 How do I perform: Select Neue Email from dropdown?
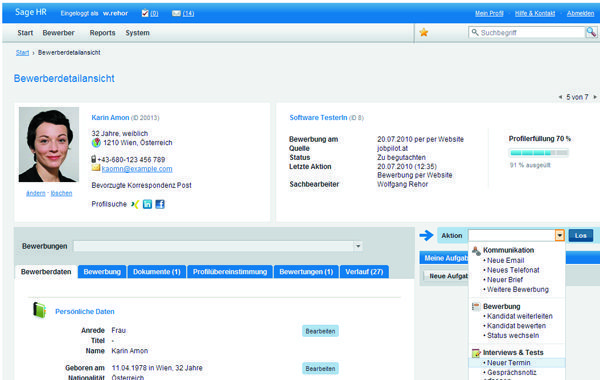pyautogui.click(x=505, y=260)
